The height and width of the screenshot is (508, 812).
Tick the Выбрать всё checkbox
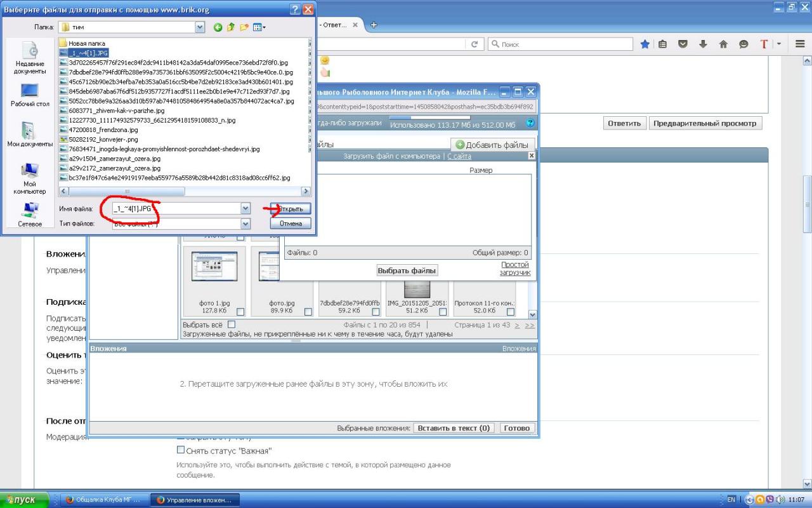pos(232,324)
